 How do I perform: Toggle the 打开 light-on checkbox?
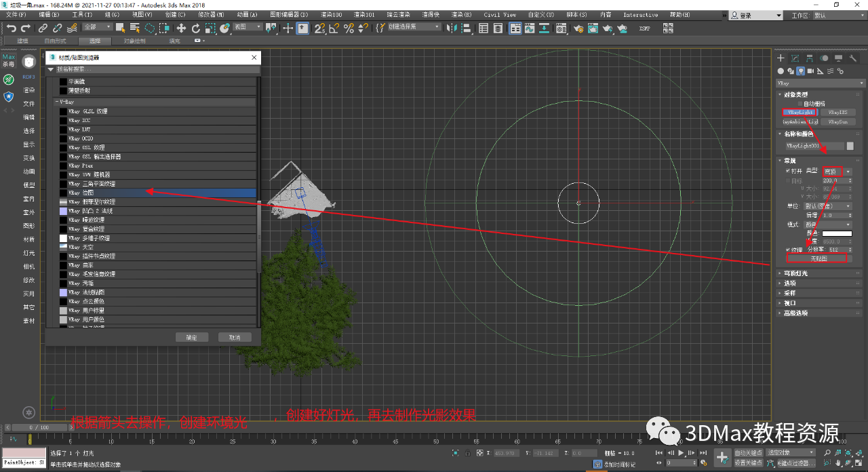(x=787, y=171)
